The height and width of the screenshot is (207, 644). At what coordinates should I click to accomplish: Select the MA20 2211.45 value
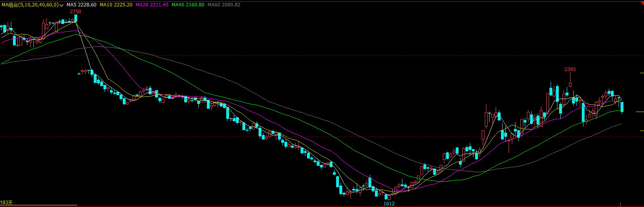pyautogui.click(x=152, y=5)
